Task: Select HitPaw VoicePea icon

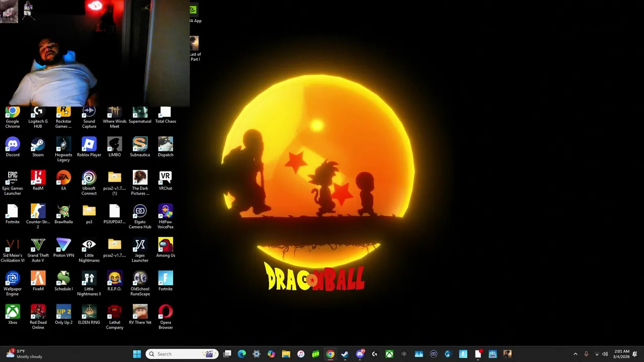Action: (x=166, y=217)
